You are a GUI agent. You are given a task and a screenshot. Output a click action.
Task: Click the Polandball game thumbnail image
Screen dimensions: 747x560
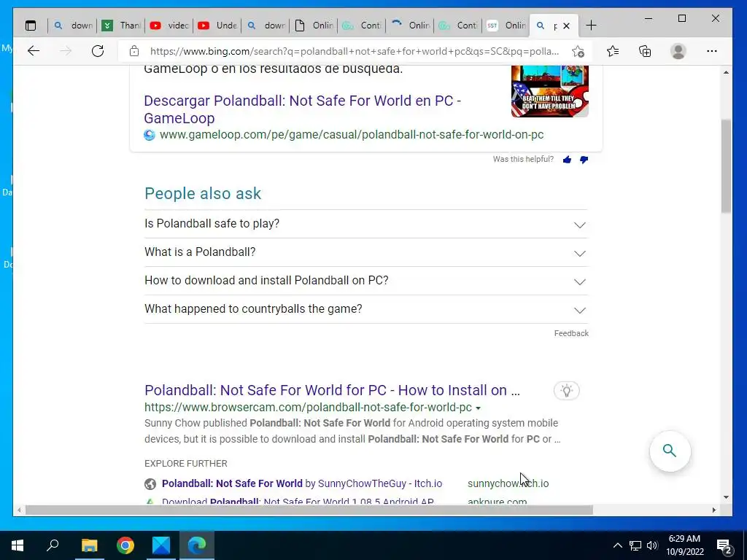pos(550,91)
